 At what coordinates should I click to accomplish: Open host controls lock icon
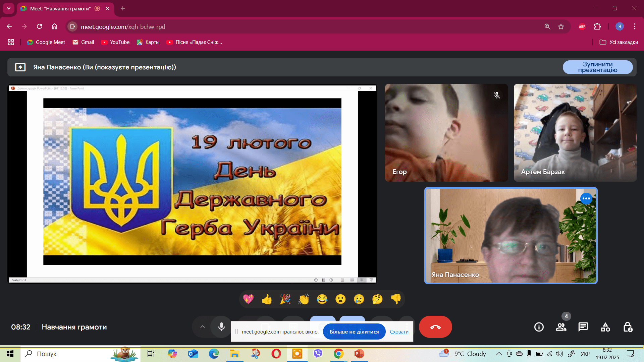[x=628, y=327]
